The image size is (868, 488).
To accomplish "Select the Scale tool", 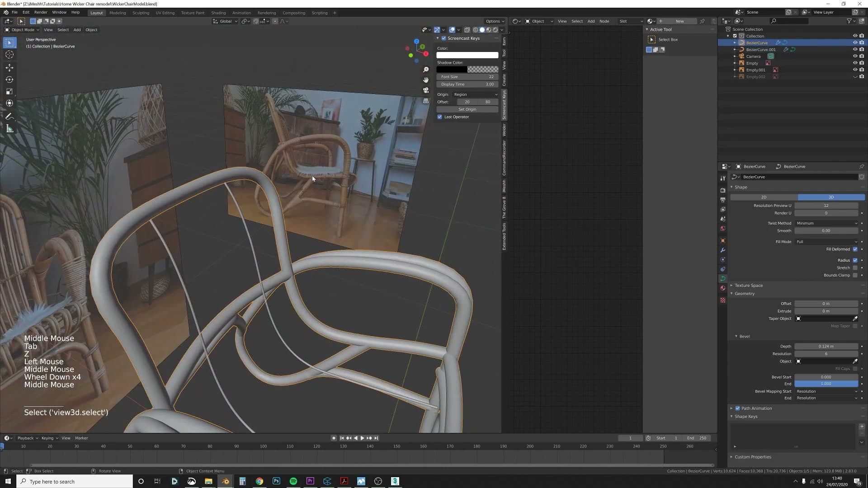I will click(x=9, y=92).
